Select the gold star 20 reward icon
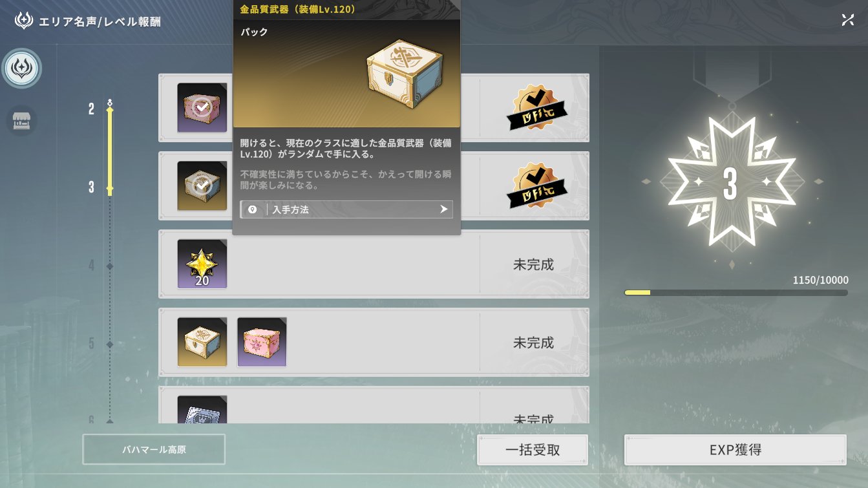868x488 pixels. tap(202, 264)
